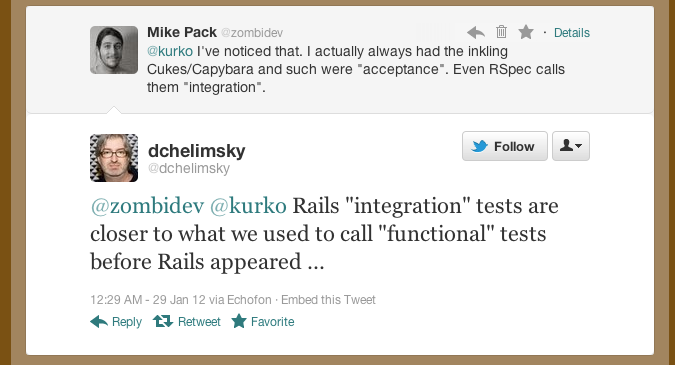Open Details of Mike Pack's tweet
This screenshot has height=365, width=675.
[x=572, y=33]
